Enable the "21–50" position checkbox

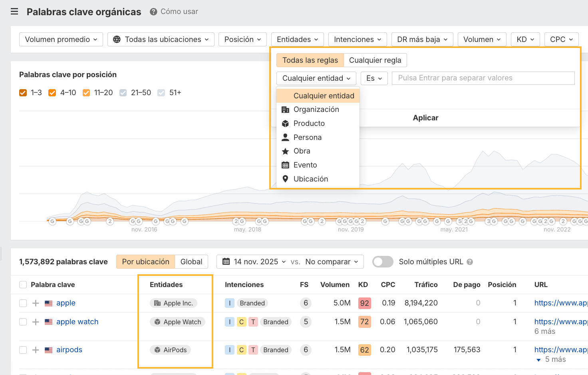coord(123,92)
